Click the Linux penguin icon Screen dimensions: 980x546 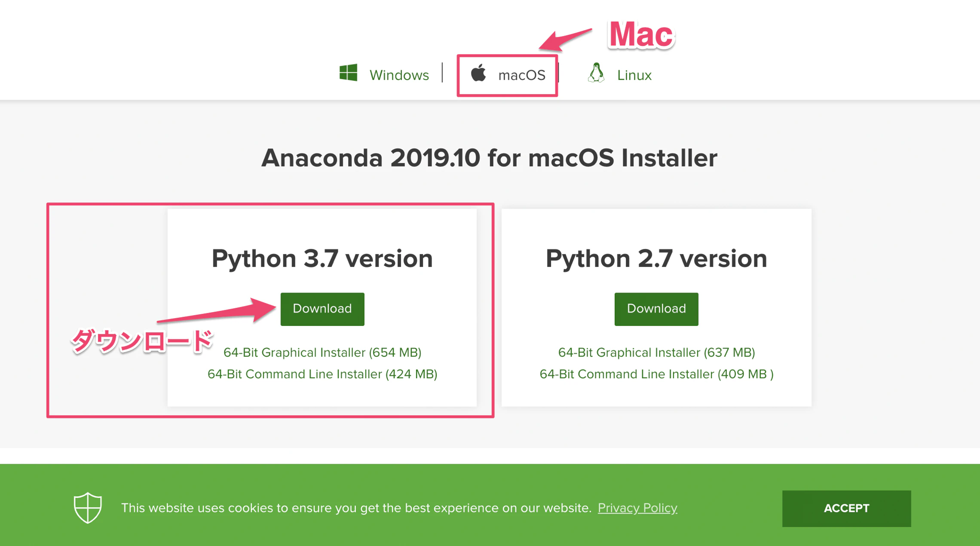(596, 73)
